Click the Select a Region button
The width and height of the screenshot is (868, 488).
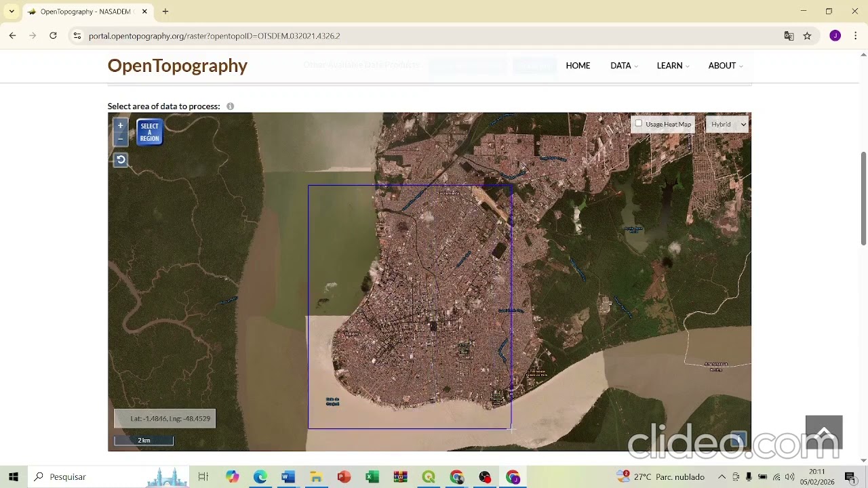[x=149, y=132]
